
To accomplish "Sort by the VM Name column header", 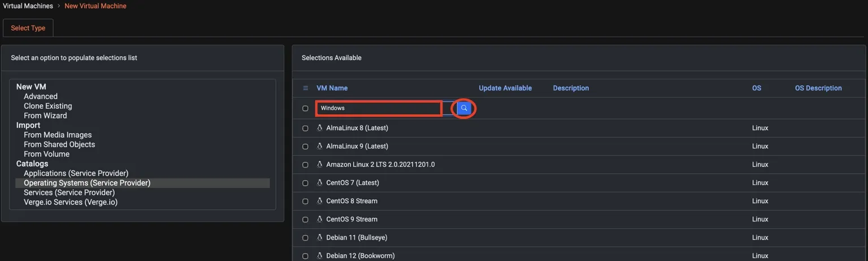I will tap(332, 88).
